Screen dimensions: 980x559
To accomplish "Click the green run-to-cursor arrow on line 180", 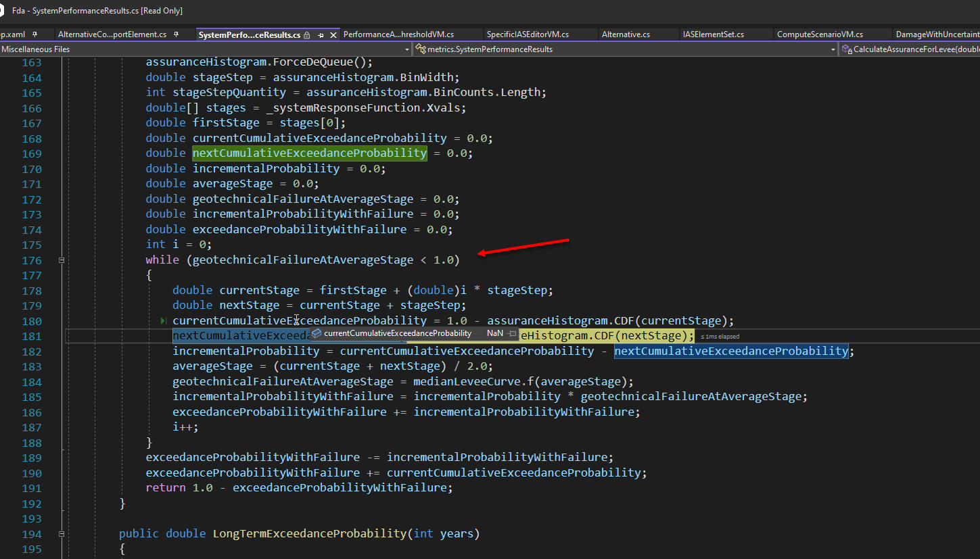I will coord(164,320).
